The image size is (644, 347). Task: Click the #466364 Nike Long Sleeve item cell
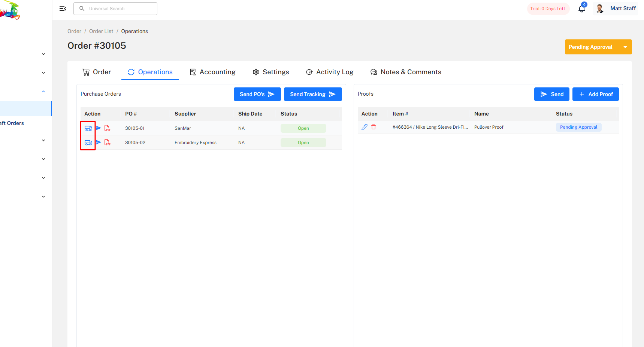[430, 127]
